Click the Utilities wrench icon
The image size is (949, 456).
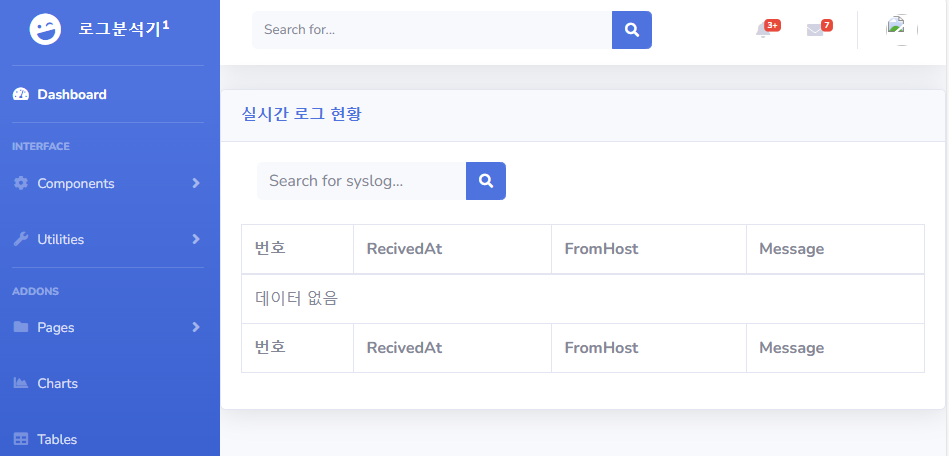[21, 239]
